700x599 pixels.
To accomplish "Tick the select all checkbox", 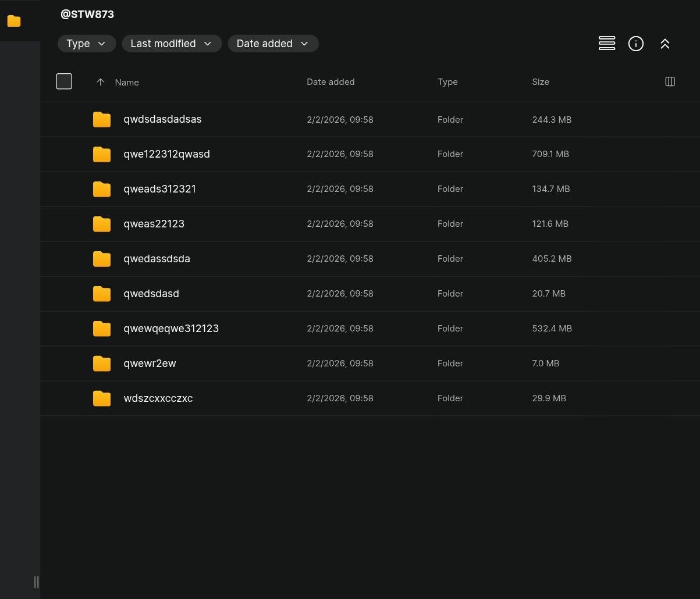I will (x=64, y=81).
